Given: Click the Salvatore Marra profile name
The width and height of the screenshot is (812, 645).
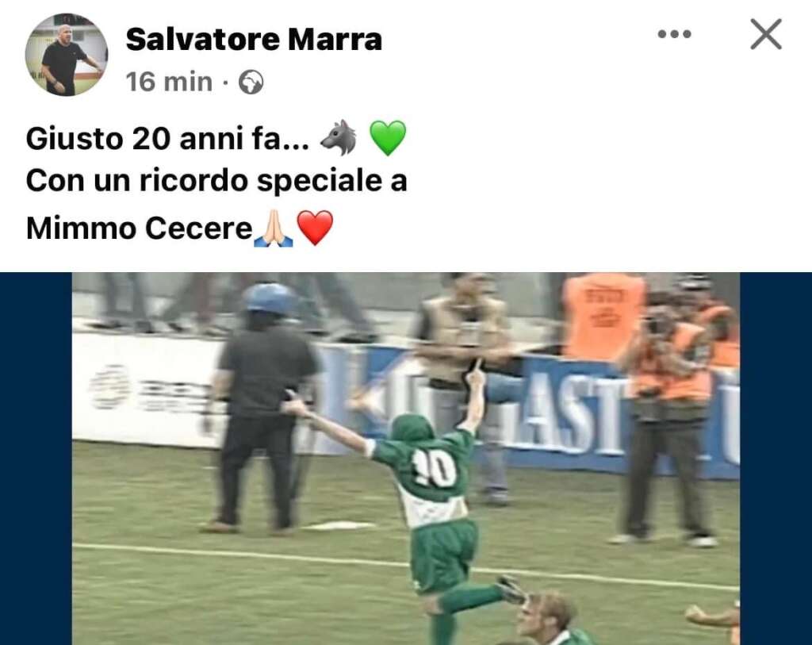Looking at the screenshot, I should pos(254,40).
